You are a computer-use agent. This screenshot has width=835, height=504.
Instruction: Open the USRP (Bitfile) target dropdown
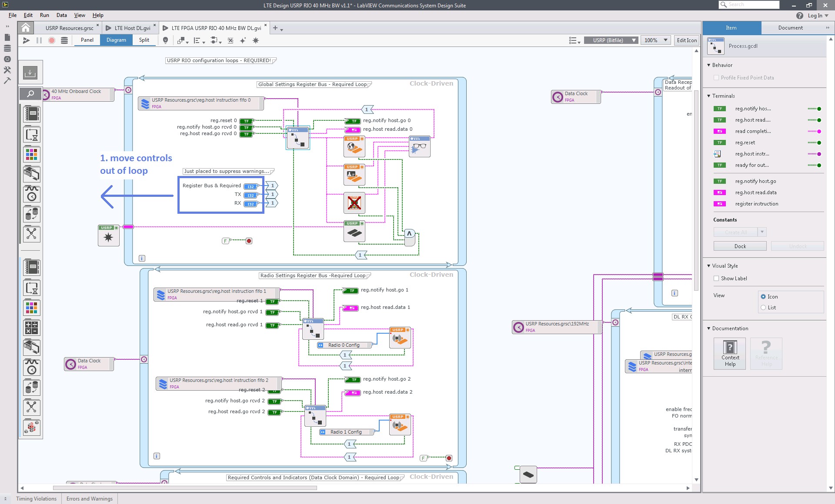tap(611, 40)
